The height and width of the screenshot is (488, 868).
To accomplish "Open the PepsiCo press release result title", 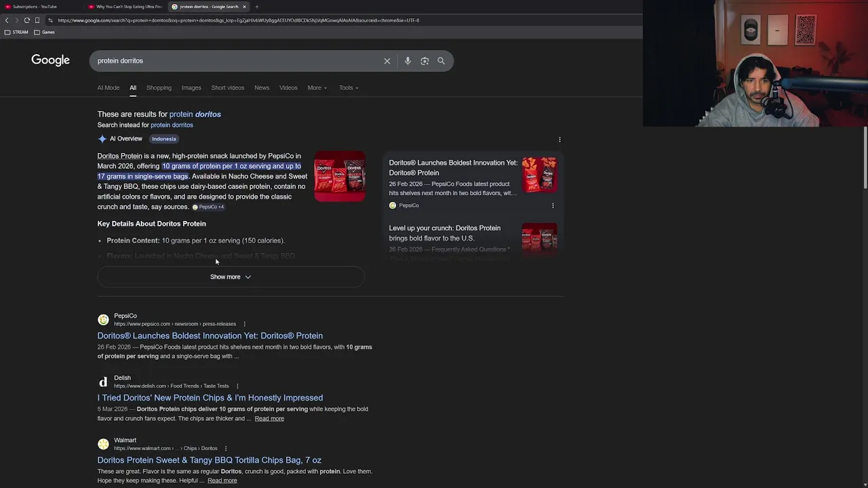I will 210,335.
